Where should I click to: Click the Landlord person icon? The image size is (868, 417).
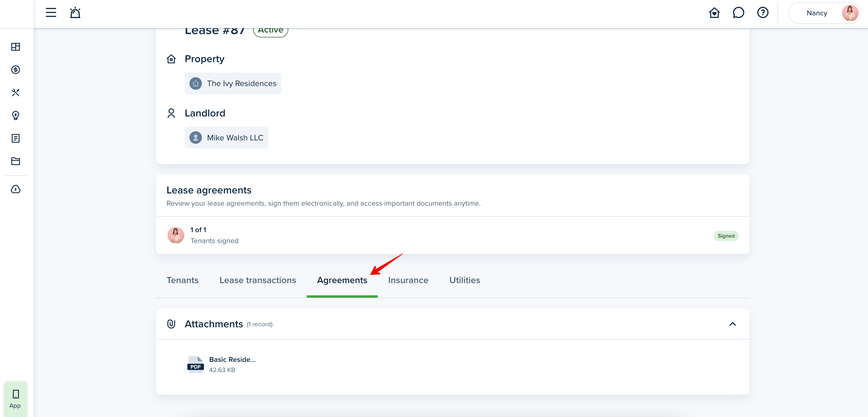(x=171, y=113)
